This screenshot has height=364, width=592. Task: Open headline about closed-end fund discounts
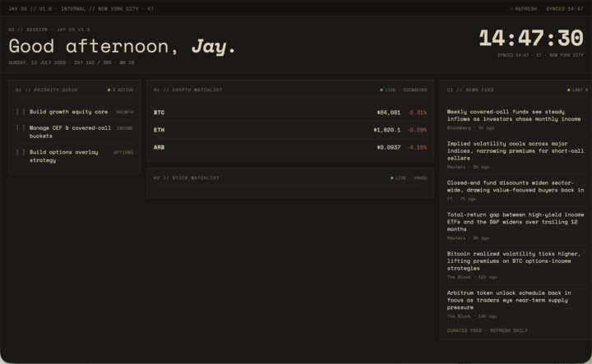coord(515,187)
